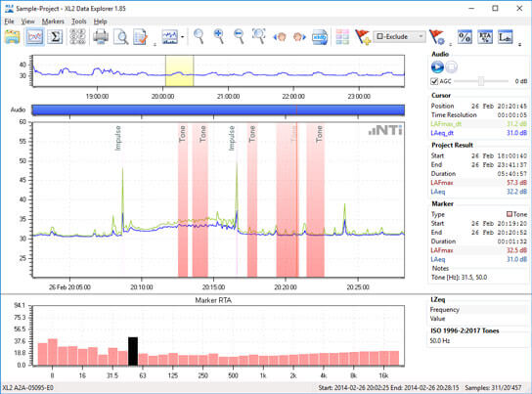The image size is (532, 394).
Task: Click the printer icon
Action: click(x=101, y=36)
